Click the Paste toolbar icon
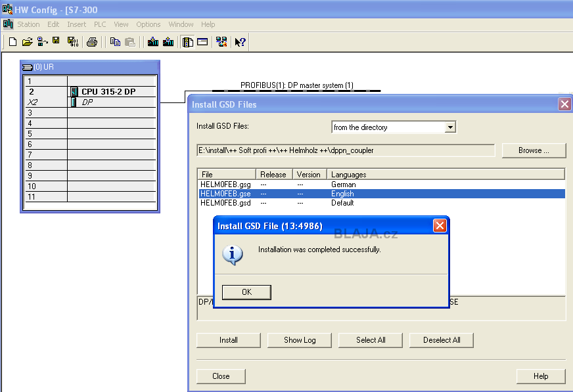The image size is (573, 392). point(130,42)
